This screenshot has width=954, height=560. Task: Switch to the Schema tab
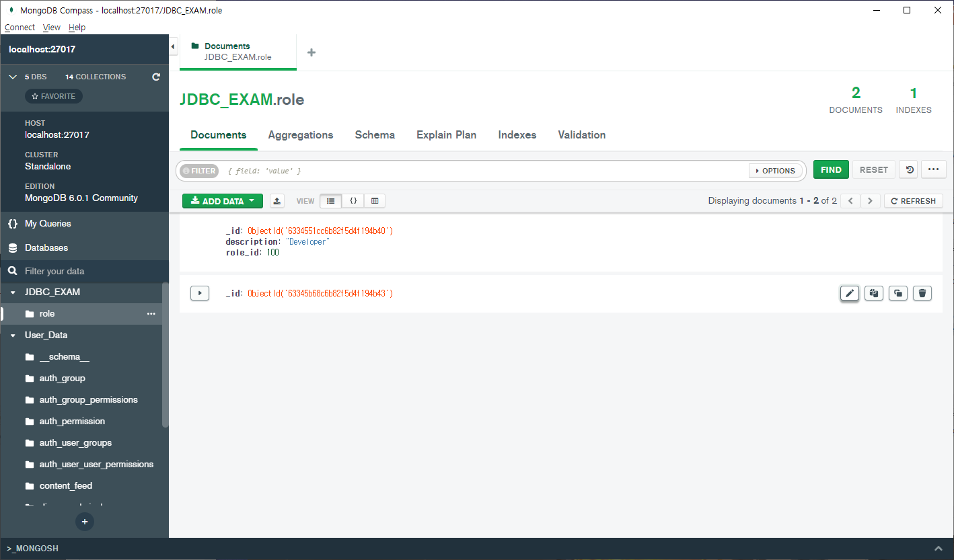375,135
